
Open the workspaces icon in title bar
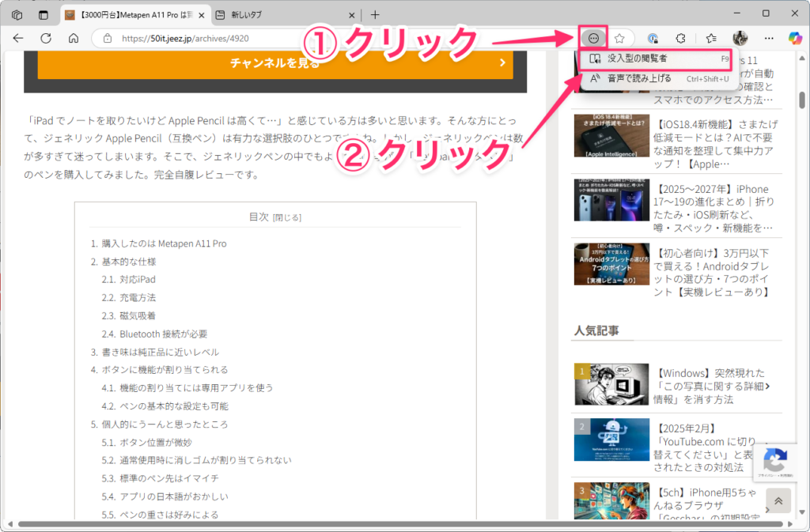[x=17, y=15]
